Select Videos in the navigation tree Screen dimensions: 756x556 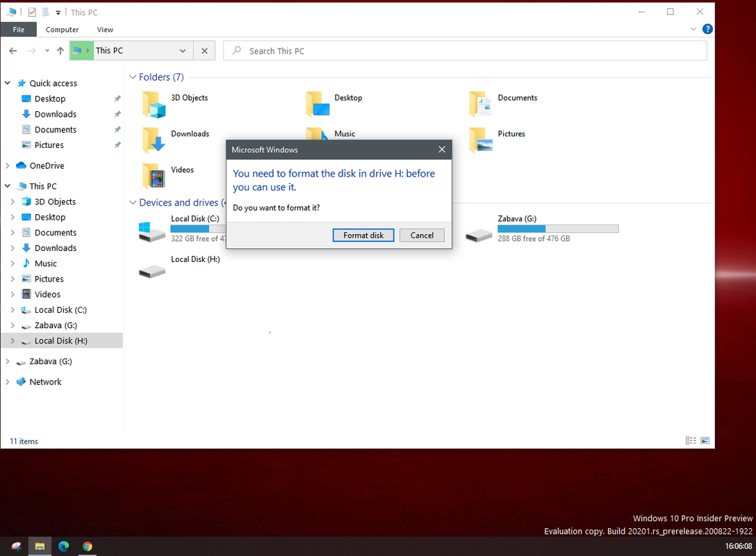pyautogui.click(x=47, y=294)
